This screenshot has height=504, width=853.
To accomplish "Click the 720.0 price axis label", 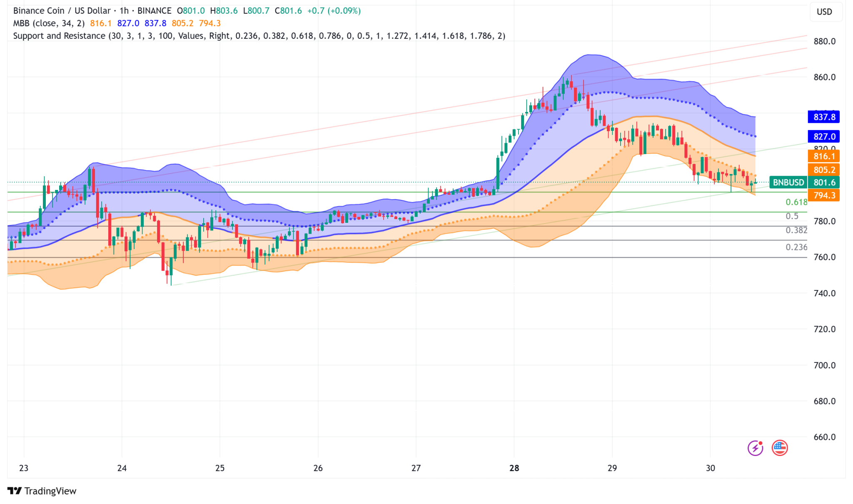I will 824,329.
